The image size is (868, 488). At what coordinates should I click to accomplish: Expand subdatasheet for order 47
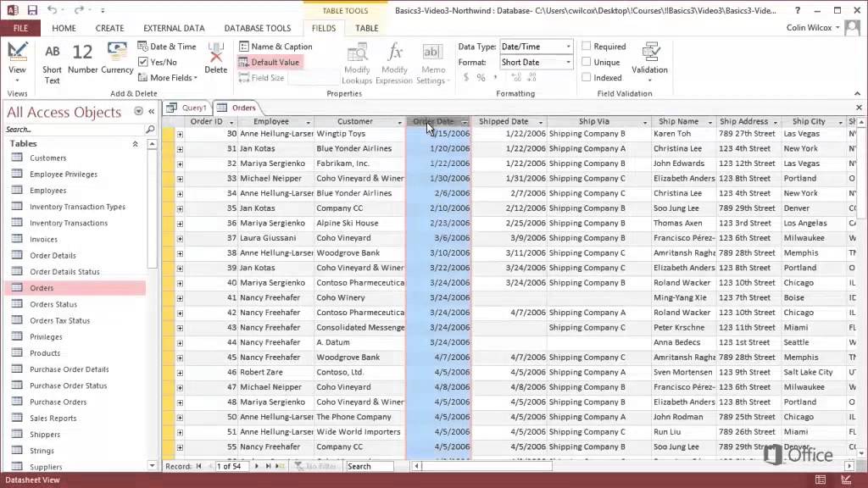180,387
